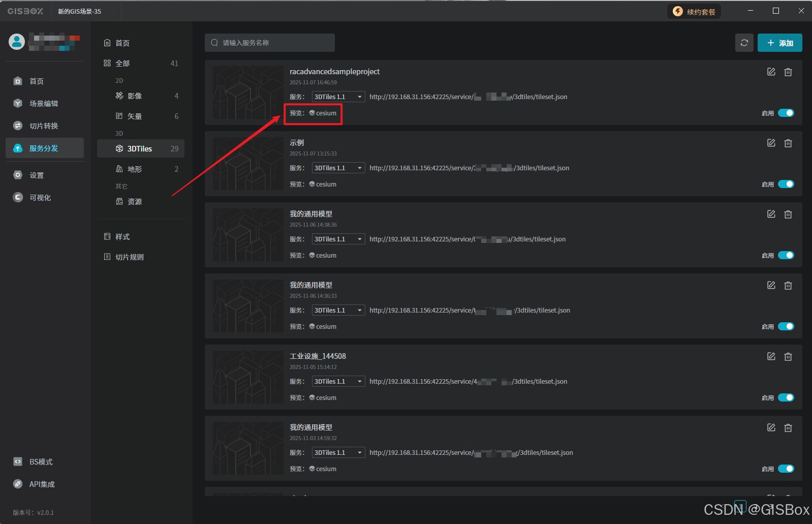The height and width of the screenshot is (524, 812).
Task: Delete 我的通用模型 dated 2025-11-06 14:38:36
Action: point(788,214)
